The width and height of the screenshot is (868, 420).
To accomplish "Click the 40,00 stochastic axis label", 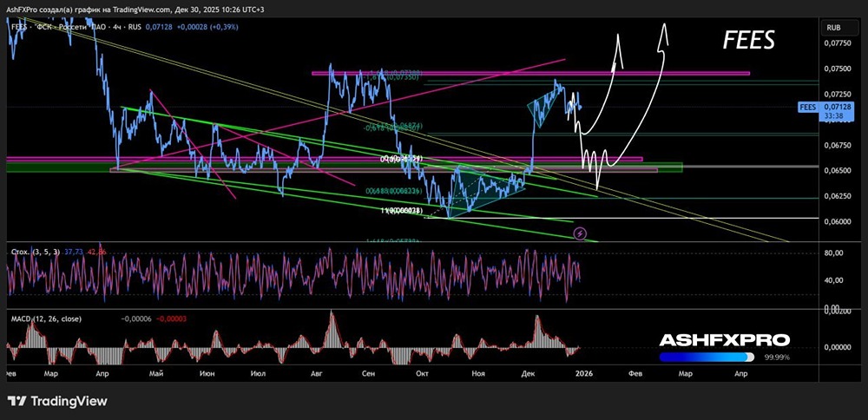I will point(833,280).
